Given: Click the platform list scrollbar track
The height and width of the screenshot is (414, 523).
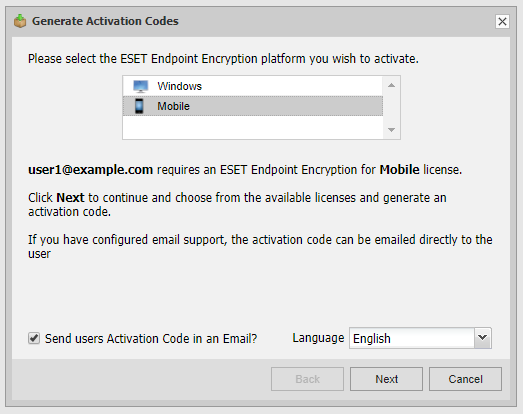Looking at the screenshot, I should 392,107.
